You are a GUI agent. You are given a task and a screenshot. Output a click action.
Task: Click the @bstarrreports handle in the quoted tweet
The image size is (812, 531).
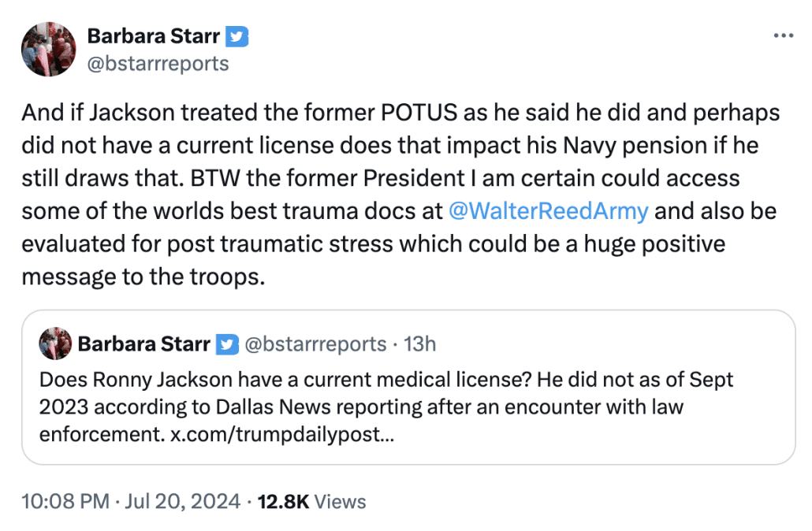click(x=315, y=344)
